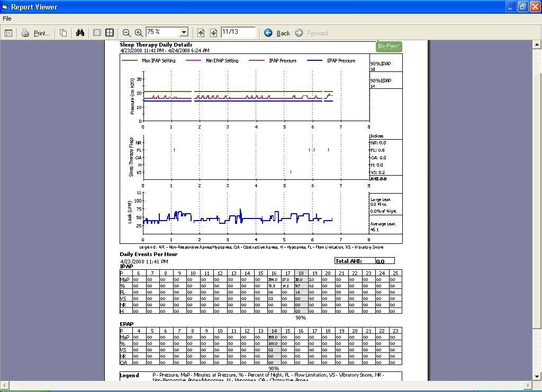The width and height of the screenshot is (542, 392).
Task: Click the Large Leak summary text
Action: [383, 205]
